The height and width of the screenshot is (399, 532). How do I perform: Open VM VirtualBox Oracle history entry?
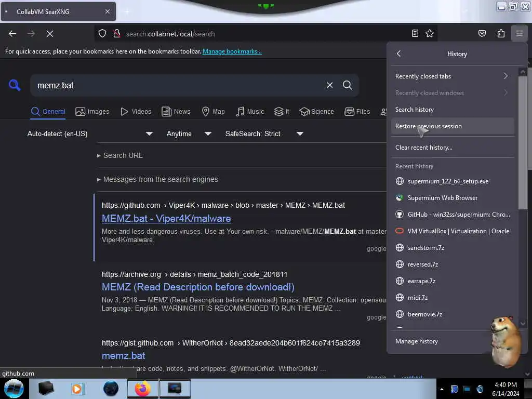(x=453, y=231)
